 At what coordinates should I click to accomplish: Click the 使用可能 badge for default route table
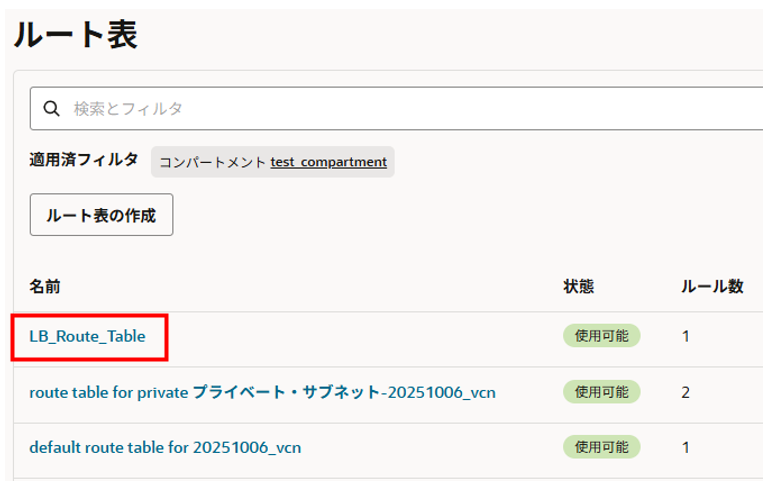tap(601, 447)
